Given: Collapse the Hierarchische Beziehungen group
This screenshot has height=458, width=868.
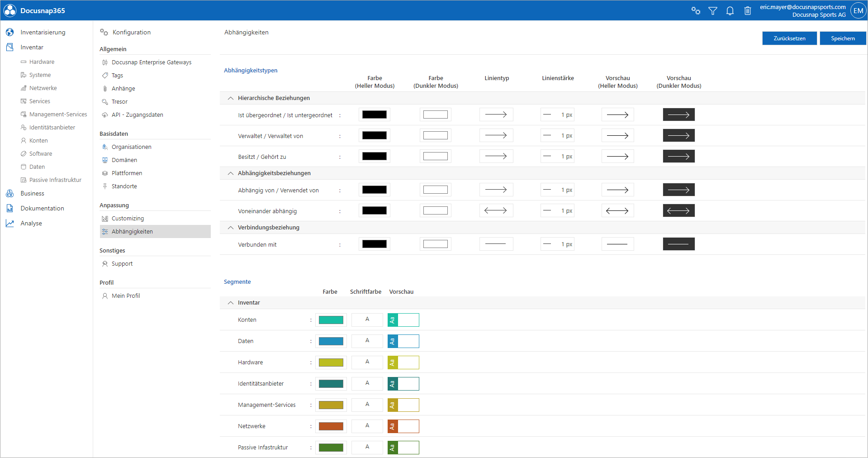Looking at the screenshot, I should coord(231,98).
